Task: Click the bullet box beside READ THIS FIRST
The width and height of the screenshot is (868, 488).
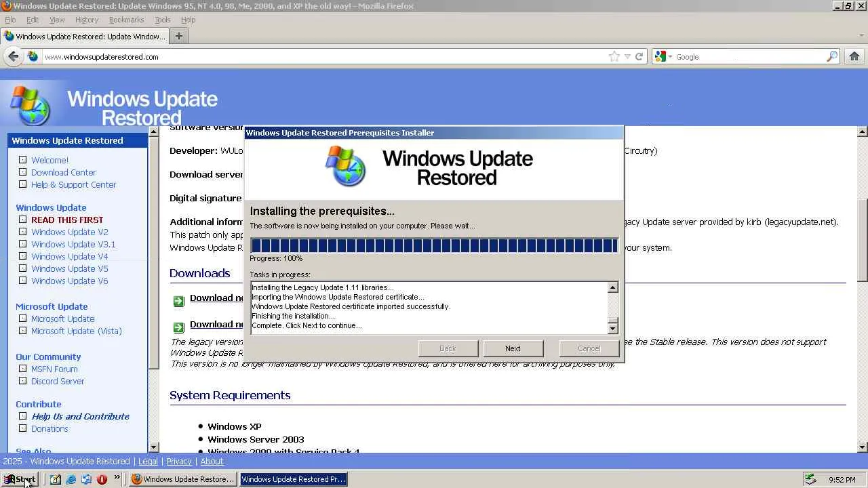Action: click(x=23, y=220)
